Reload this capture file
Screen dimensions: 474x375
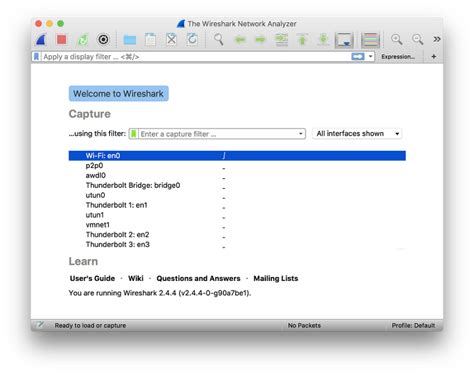[x=192, y=40]
